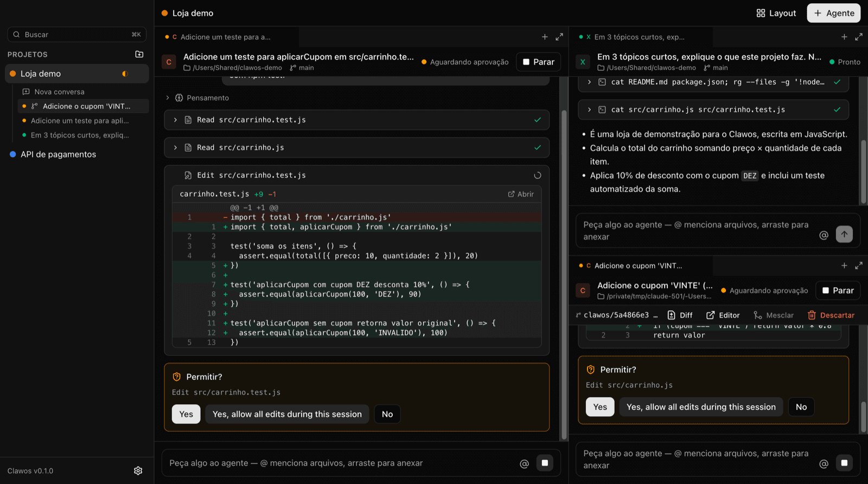Image resolution: width=868 pixels, height=484 pixels.
Task: Open the Editor for the worktree
Action: tap(723, 315)
